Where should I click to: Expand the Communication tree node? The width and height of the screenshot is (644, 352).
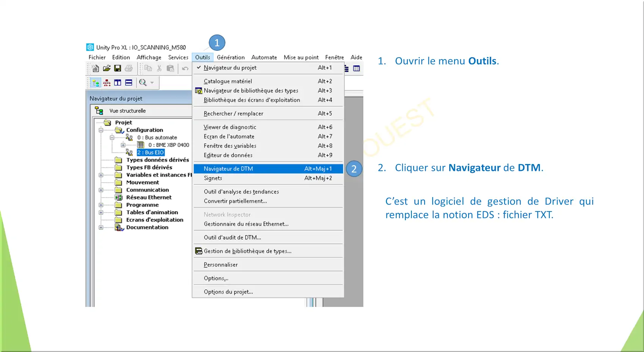coord(101,190)
